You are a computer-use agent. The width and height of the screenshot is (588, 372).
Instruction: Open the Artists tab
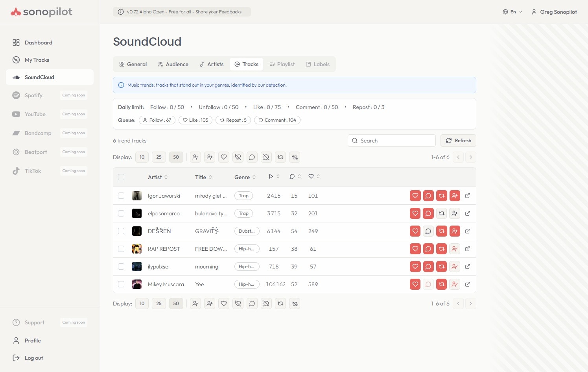pos(212,64)
